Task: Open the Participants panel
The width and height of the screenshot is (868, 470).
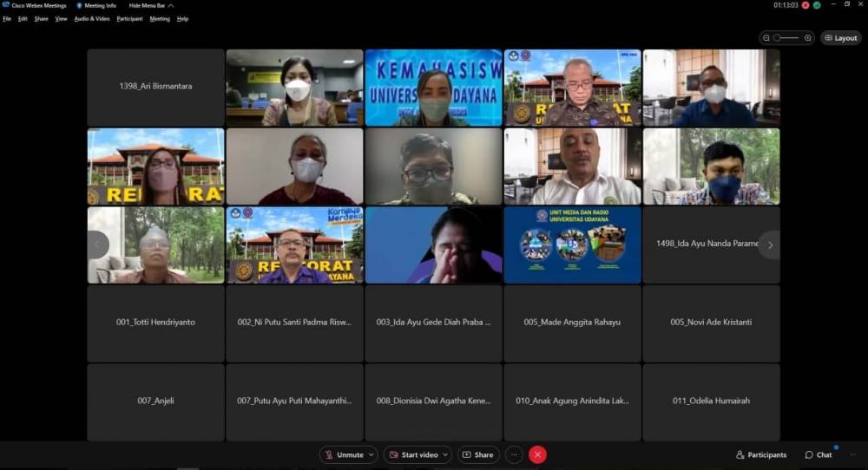Action: (x=761, y=455)
